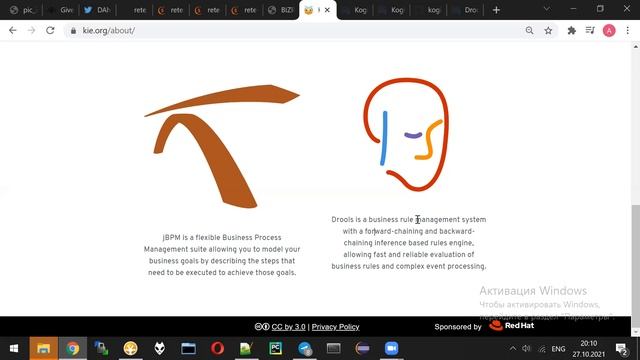Open the grey terminal-like taskbar icon

333,349
